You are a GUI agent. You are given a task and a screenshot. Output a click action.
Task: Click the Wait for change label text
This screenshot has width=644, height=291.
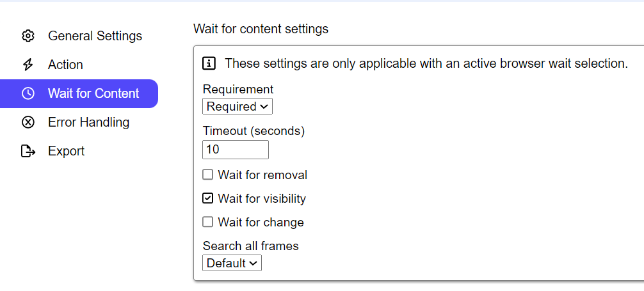click(261, 222)
